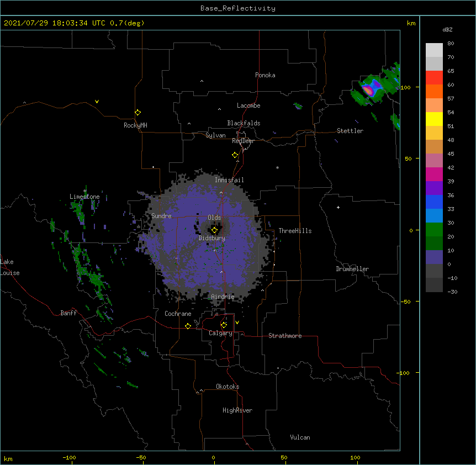Click the small green echo east of Lacombe

point(298,106)
